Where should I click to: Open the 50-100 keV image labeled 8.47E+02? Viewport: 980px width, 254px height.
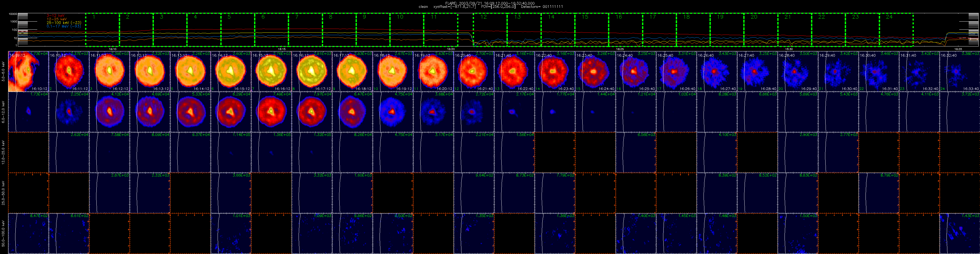coord(29,233)
